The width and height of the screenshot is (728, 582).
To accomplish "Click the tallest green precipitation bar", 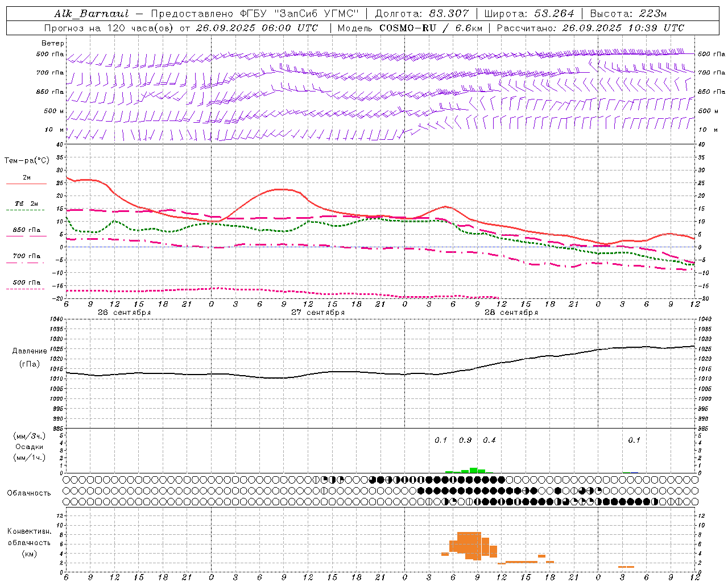I will (x=473, y=470).
